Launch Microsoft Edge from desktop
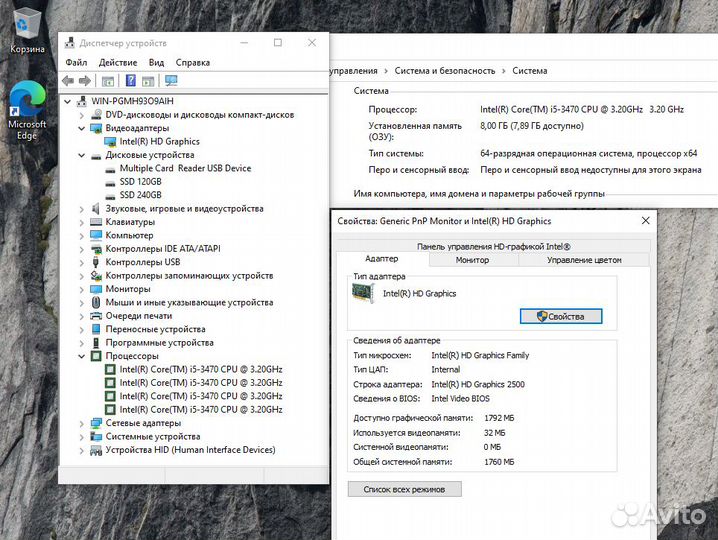 pos(27,110)
